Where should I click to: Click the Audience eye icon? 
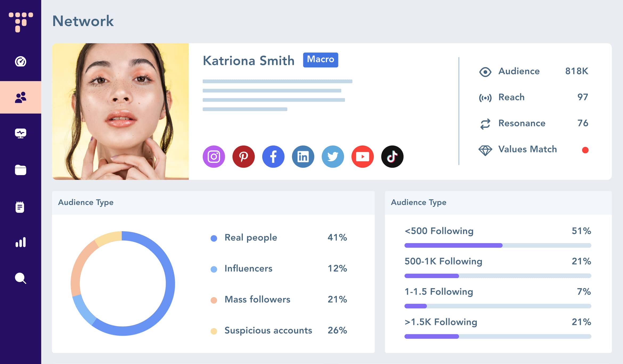click(485, 72)
